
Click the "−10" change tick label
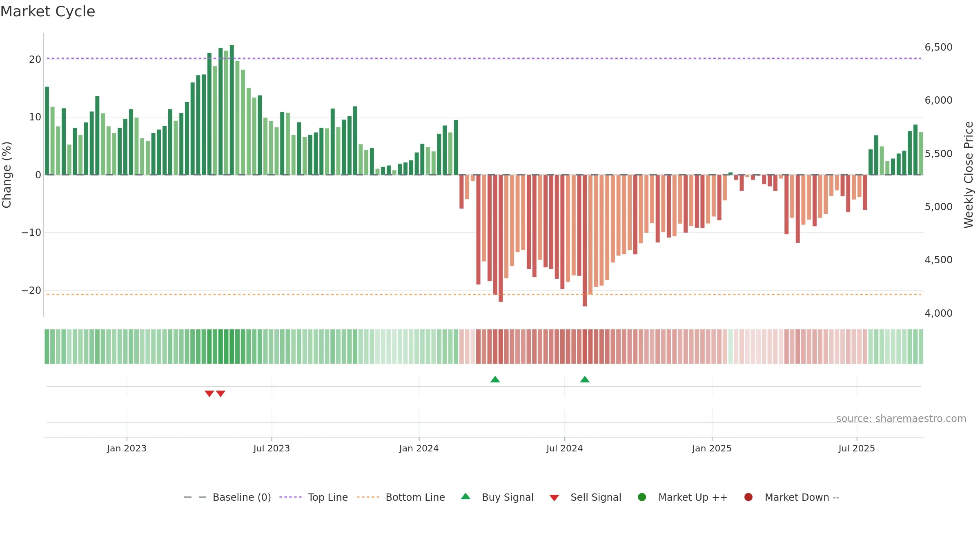tap(31, 232)
